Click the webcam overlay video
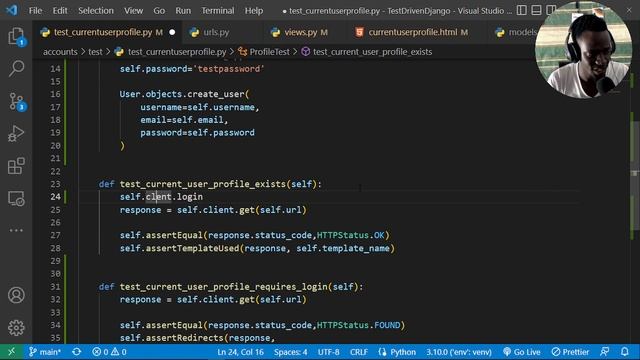This screenshot has width=640, height=360. tap(583, 50)
